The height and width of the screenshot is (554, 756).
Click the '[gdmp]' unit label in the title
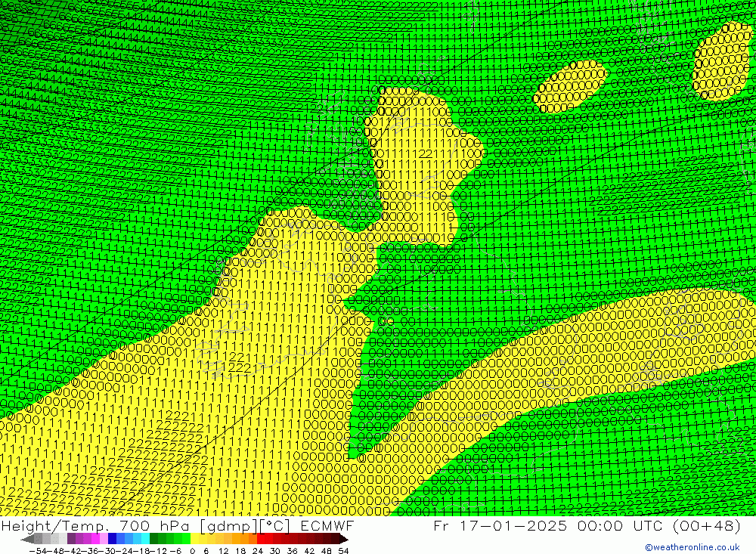228,525
